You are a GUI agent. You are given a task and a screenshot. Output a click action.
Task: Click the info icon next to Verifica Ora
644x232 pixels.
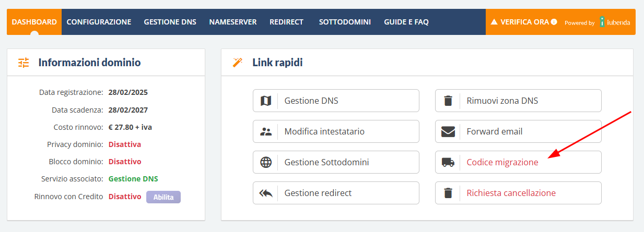pyautogui.click(x=554, y=22)
